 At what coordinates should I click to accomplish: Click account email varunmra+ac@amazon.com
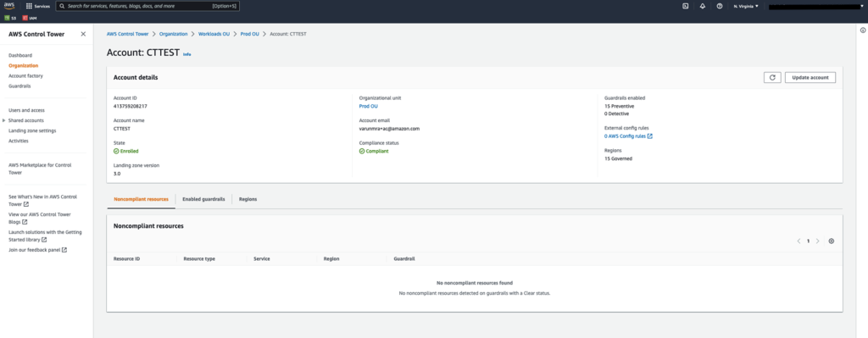pos(389,129)
